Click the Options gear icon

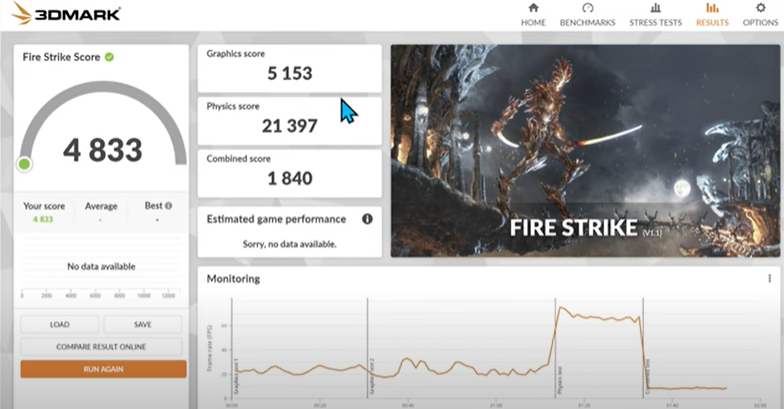click(x=760, y=8)
